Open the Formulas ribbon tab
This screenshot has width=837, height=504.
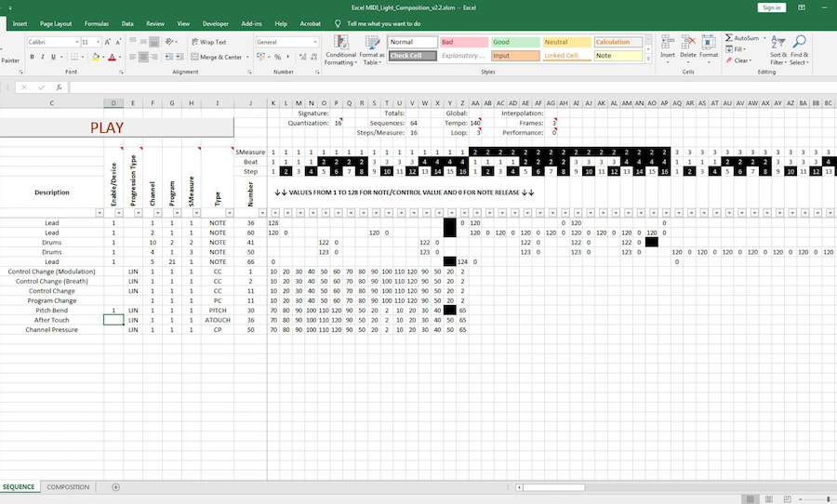click(96, 22)
